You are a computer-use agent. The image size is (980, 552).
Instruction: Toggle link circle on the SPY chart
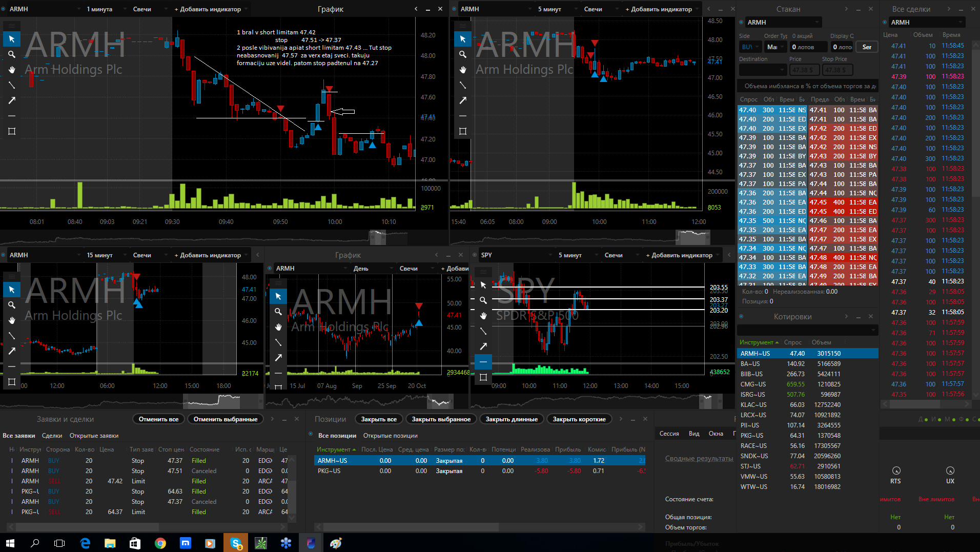pyautogui.click(x=475, y=255)
